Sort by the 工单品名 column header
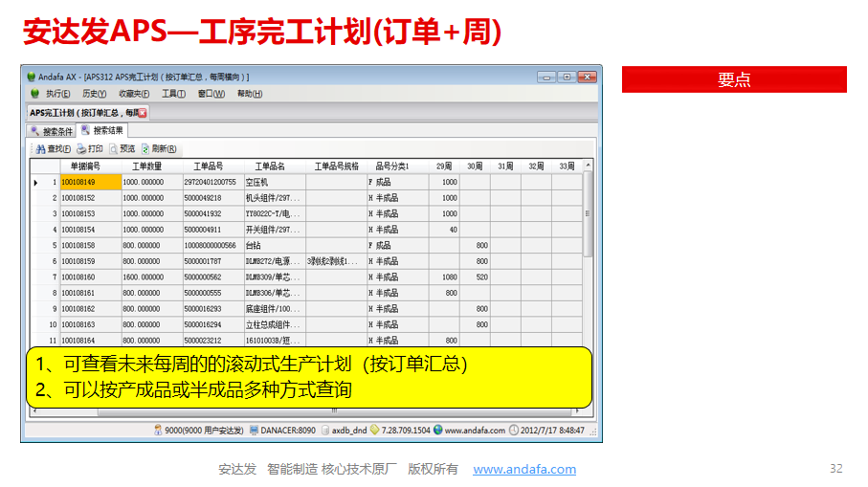 pos(270,166)
